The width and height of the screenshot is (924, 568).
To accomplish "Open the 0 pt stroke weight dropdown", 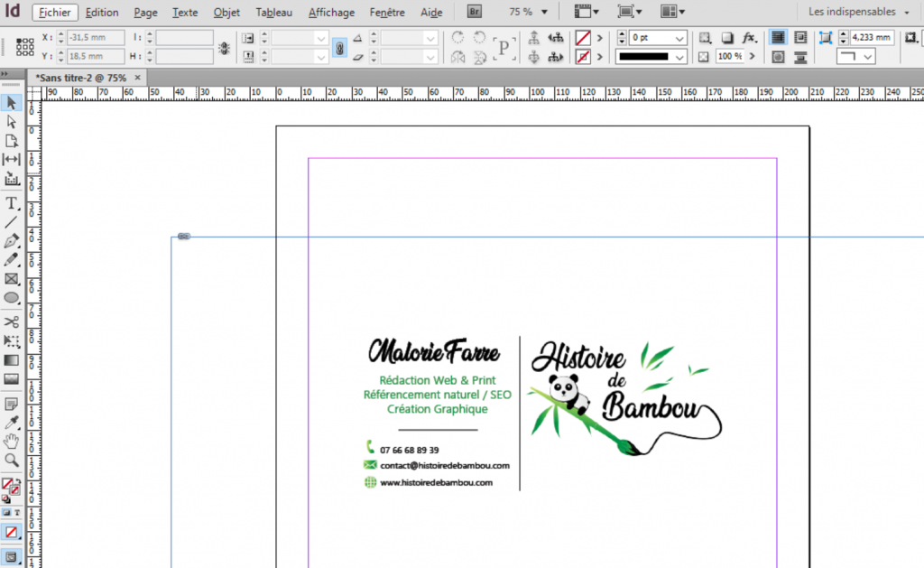I will (679, 38).
